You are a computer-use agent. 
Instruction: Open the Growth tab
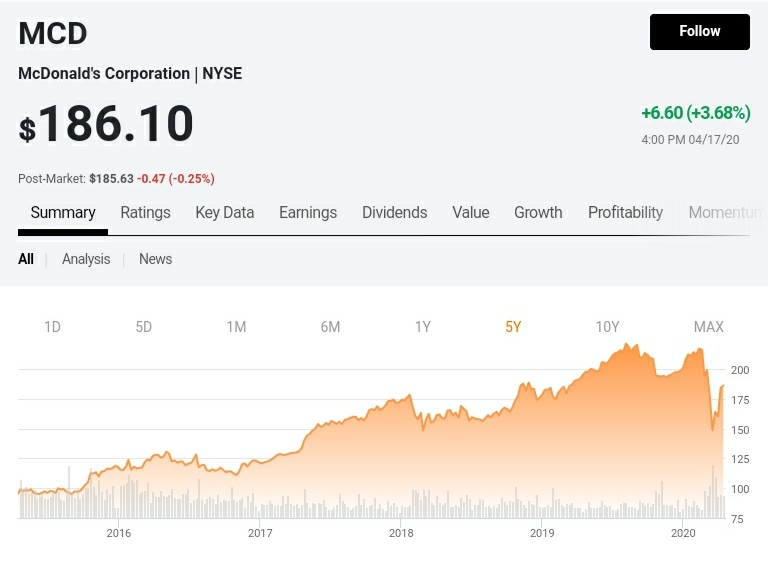538,212
